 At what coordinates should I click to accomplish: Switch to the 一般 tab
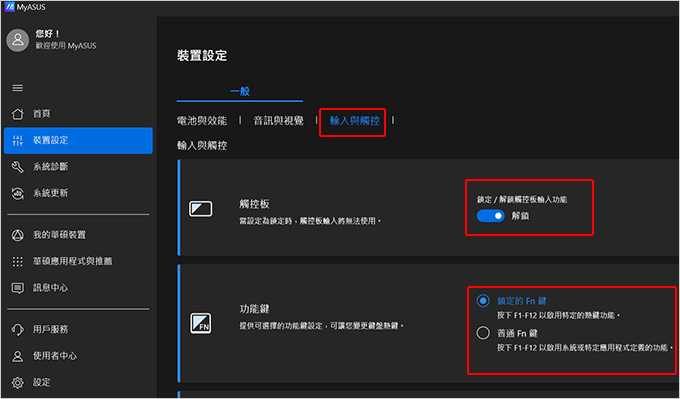240,91
